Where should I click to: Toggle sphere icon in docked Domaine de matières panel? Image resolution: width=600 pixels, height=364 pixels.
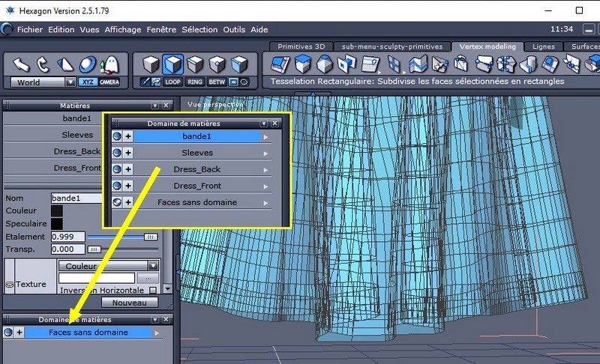tap(8, 333)
